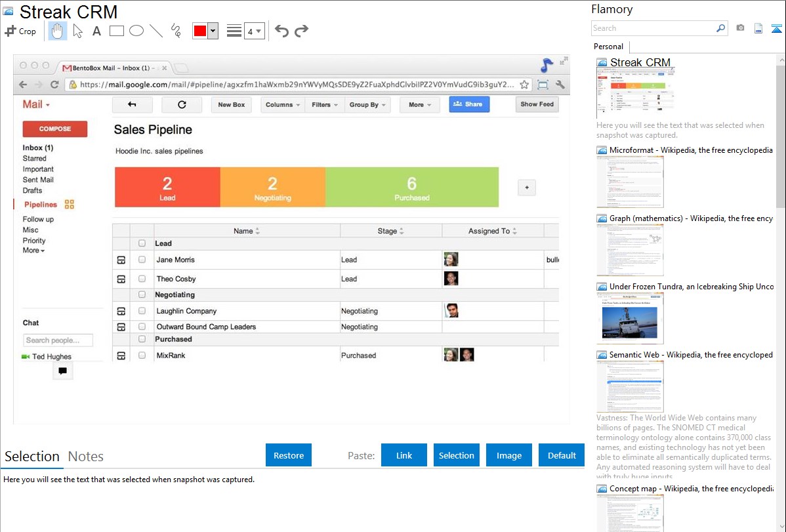Activate the hand pan tool
This screenshot has height=532, width=786.
[x=58, y=31]
